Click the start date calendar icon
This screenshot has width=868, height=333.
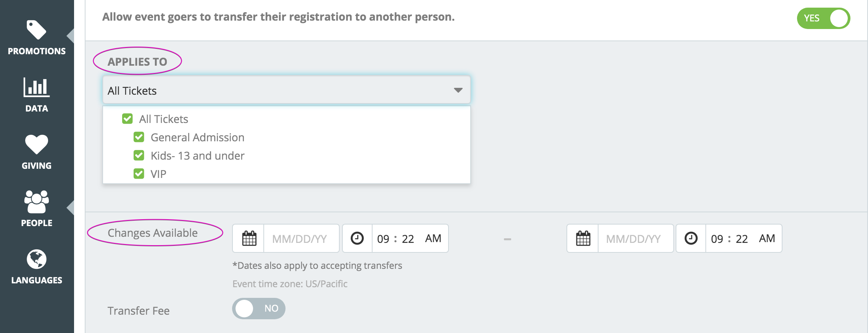click(x=249, y=239)
